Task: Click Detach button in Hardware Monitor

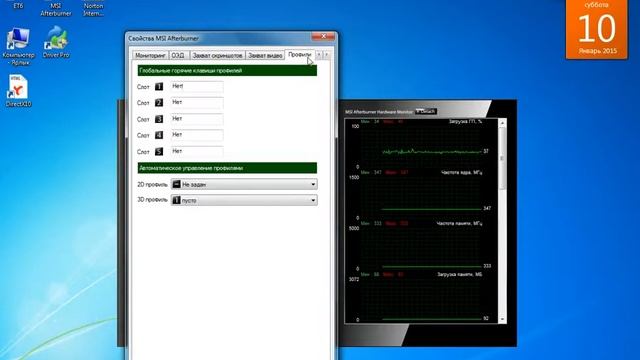Action: pos(426,111)
